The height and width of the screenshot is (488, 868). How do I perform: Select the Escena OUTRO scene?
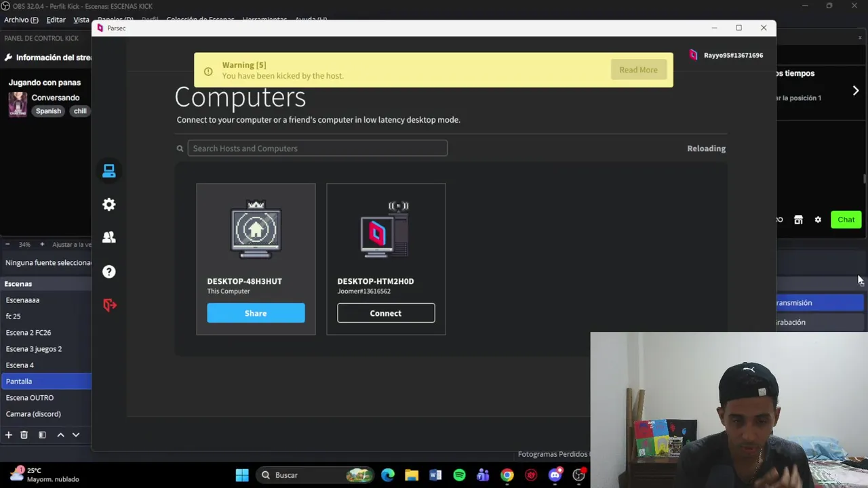click(x=46, y=398)
